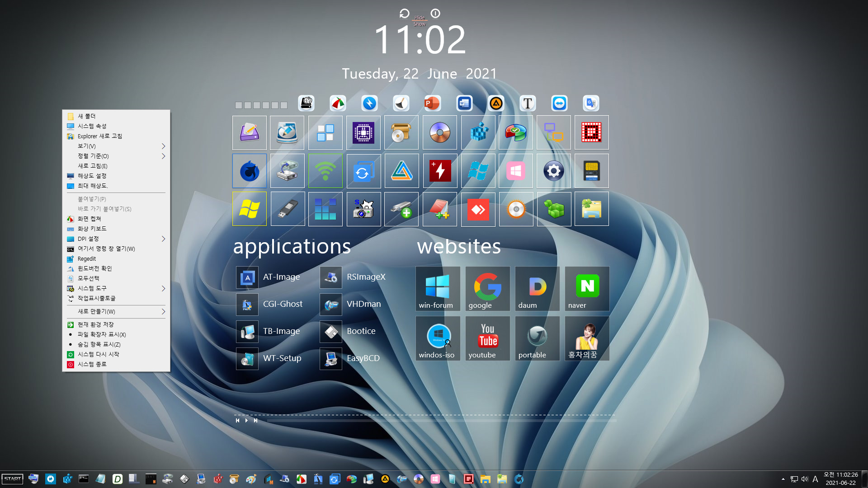Open the camera screenshot tile
868x488 pixels.
363,209
